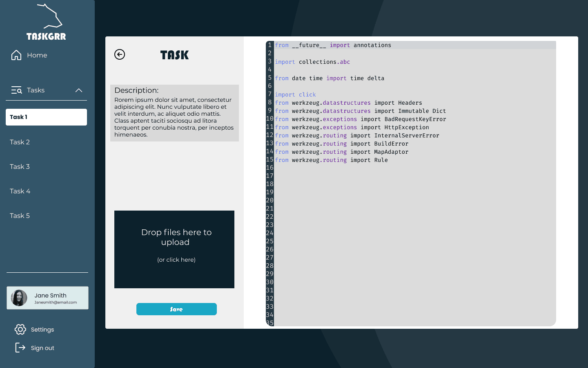
Task: Click line importing MapAdaptor
Action: [342, 152]
